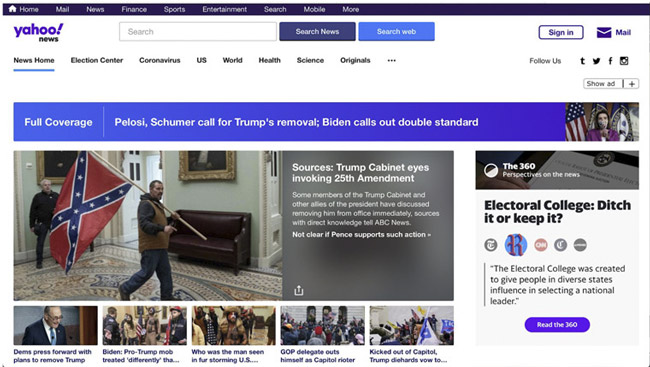
Task: Select the Science tab
Action: tap(310, 61)
